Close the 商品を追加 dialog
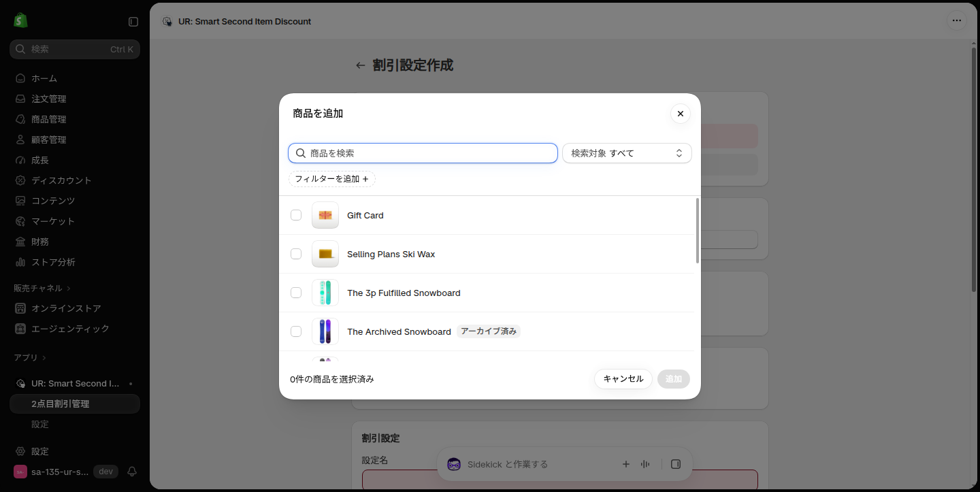 coord(681,114)
